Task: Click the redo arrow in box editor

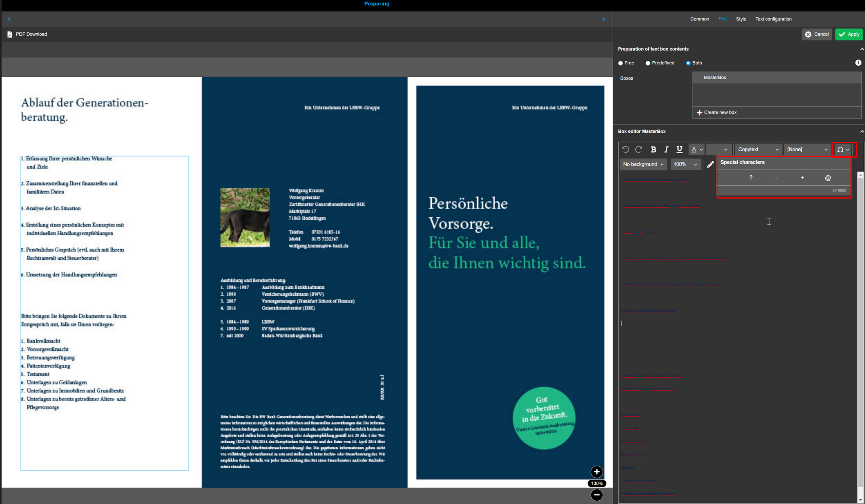Action: (639, 150)
